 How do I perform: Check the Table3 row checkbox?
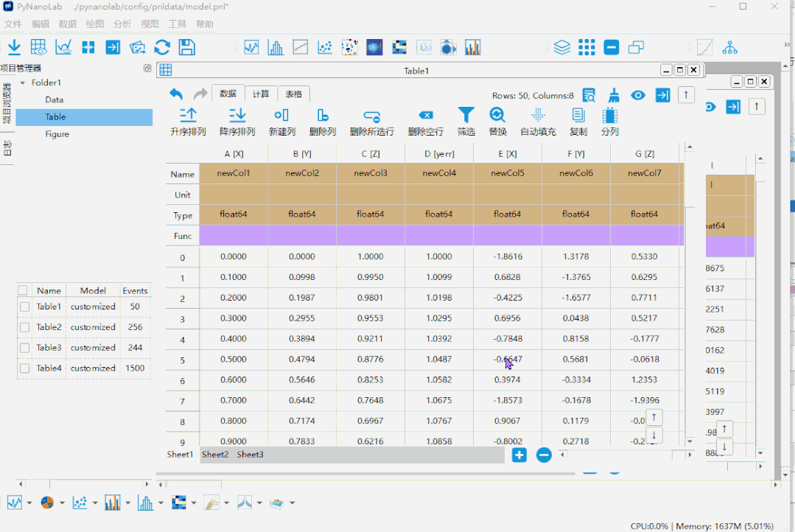24,347
